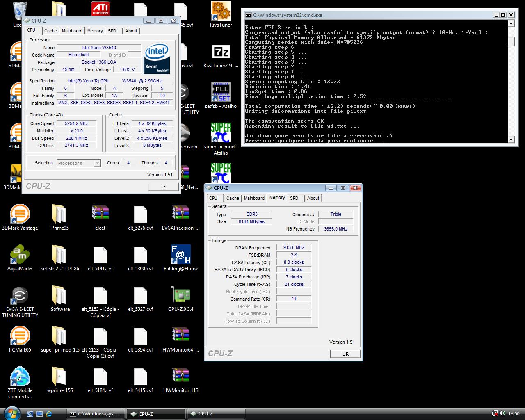Open the Software folder
This screenshot has width=525, height=420.
coord(60,299)
